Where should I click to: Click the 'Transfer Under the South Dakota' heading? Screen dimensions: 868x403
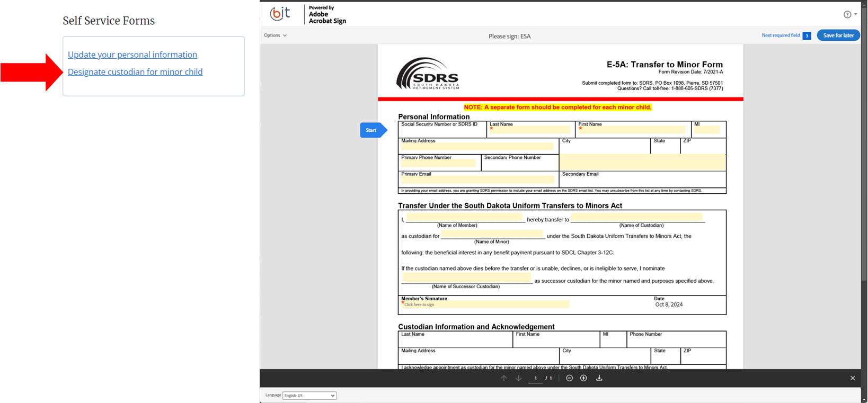point(510,205)
